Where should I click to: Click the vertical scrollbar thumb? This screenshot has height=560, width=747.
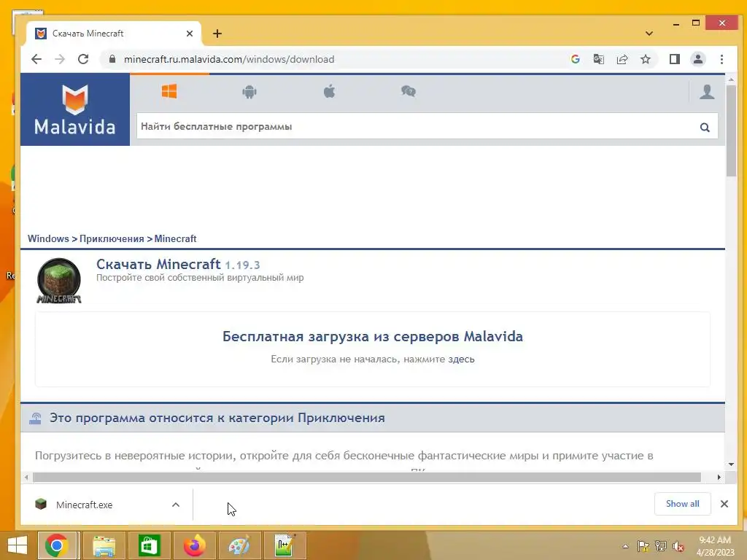[x=731, y=131]
